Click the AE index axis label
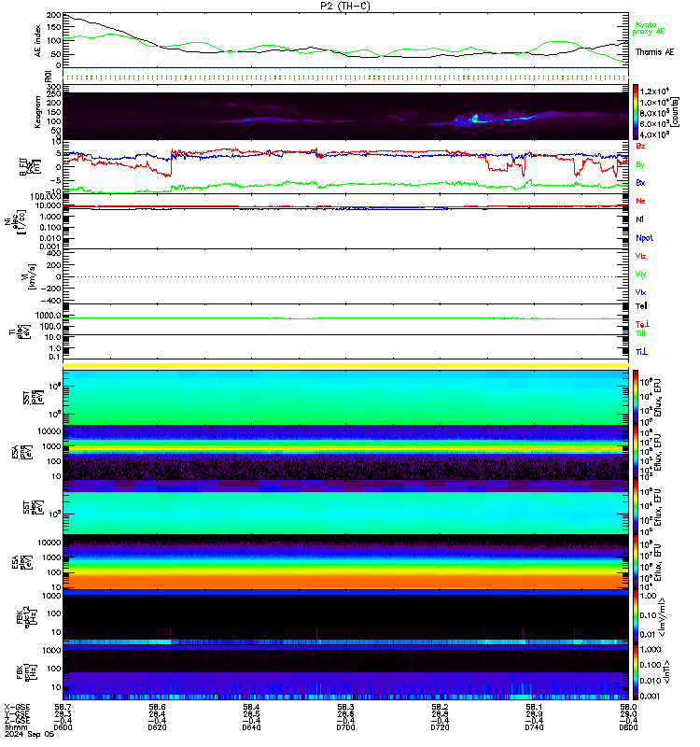Viewport: 700px width, 747px height. (x=37, y=40)
